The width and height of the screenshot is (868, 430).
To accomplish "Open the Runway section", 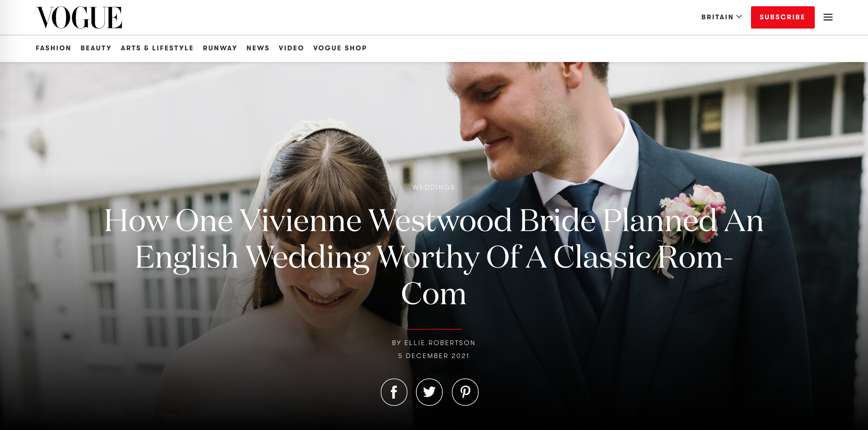I will coord(220,48).
